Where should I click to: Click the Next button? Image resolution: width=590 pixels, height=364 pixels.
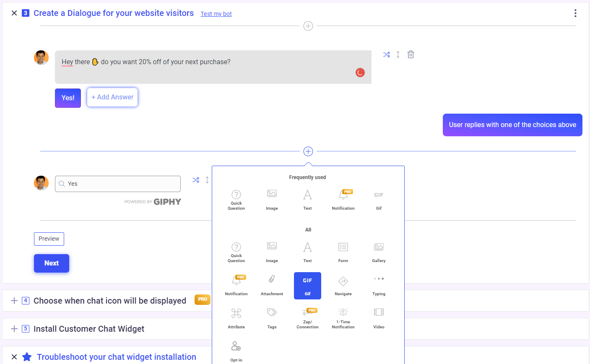pos(52,263)
